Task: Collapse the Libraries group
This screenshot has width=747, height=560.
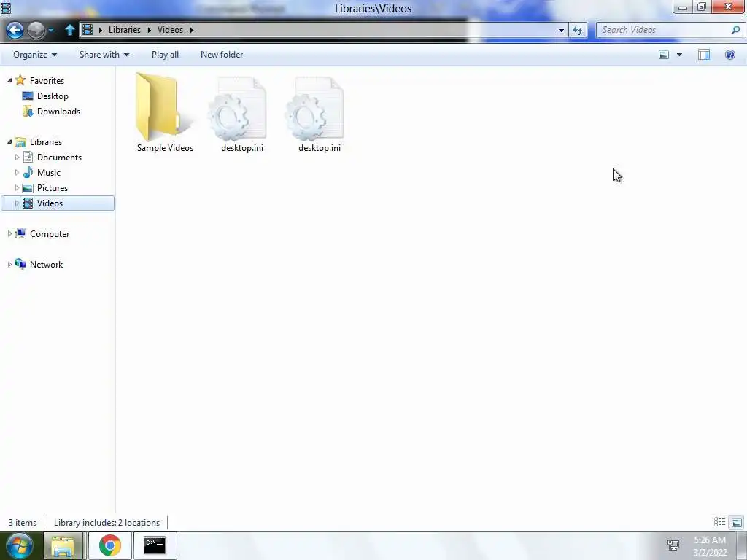Action: [9, 142]
